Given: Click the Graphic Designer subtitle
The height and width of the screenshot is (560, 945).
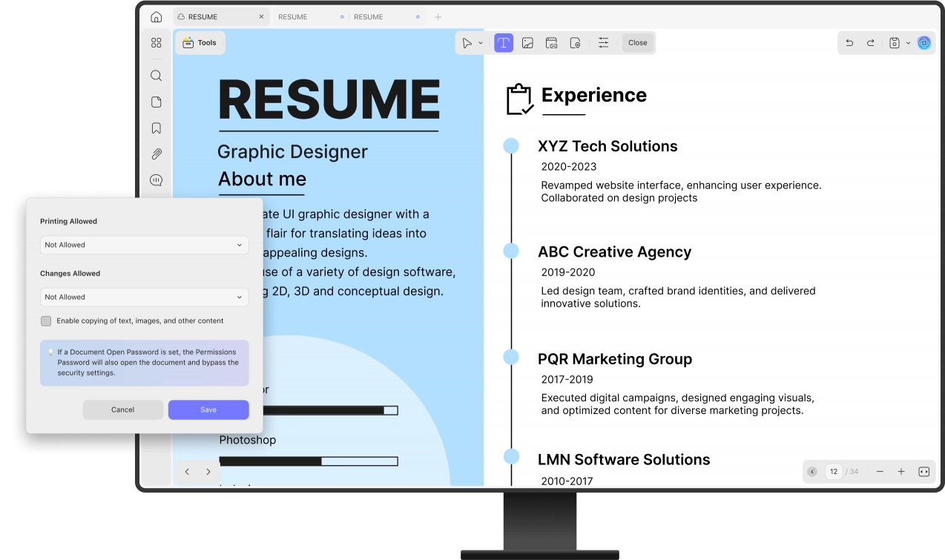Looking at the screenshot, I should tap(292, 151).
